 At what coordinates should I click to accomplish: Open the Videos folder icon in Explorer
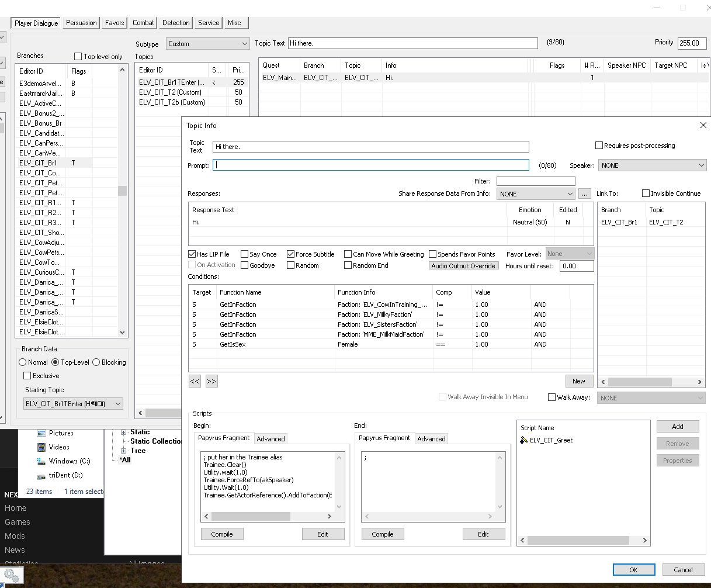coord(41,447)
